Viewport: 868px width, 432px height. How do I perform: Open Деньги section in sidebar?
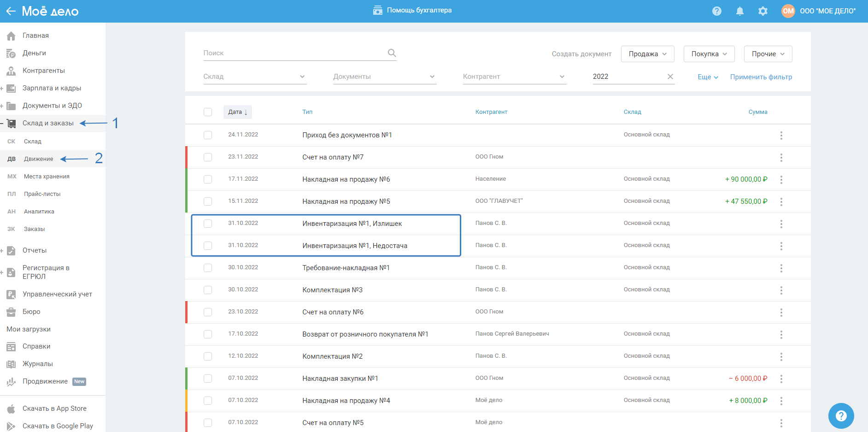coord(34,53)
